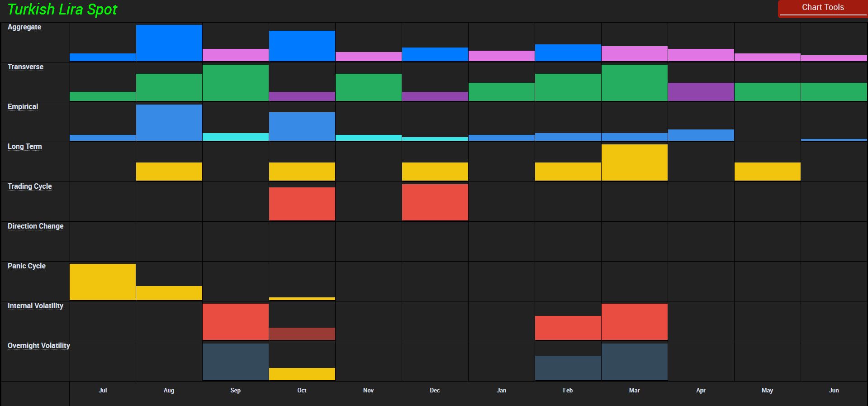Click the Jan month axis label

pyautogui.click(x=501, y=390)
